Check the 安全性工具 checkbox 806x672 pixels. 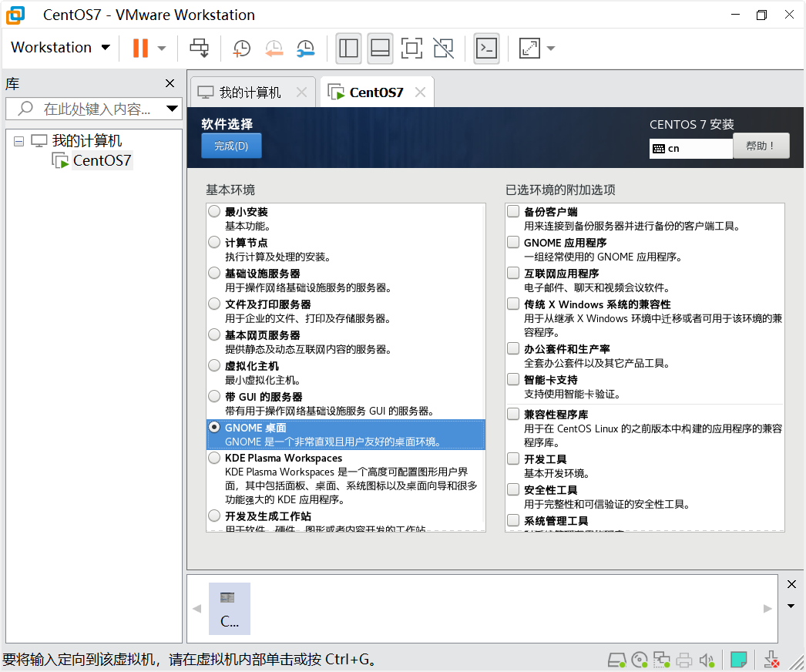[x=513, y=489]
